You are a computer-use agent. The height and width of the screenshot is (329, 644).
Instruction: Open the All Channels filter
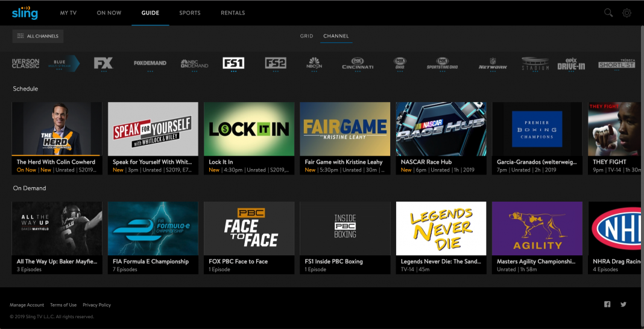click(x=38, y=36)
